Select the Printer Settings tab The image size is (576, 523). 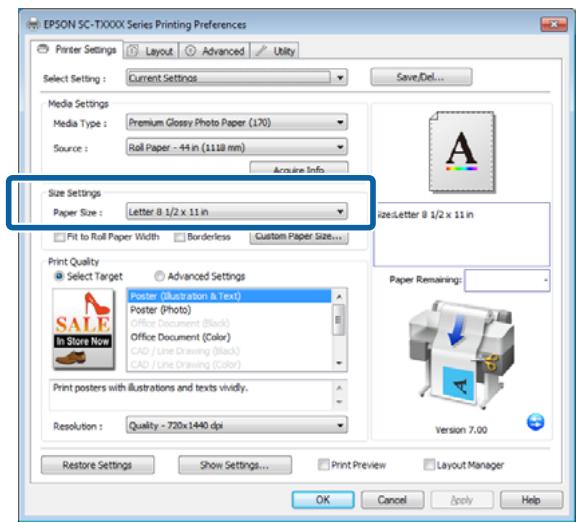77,50
